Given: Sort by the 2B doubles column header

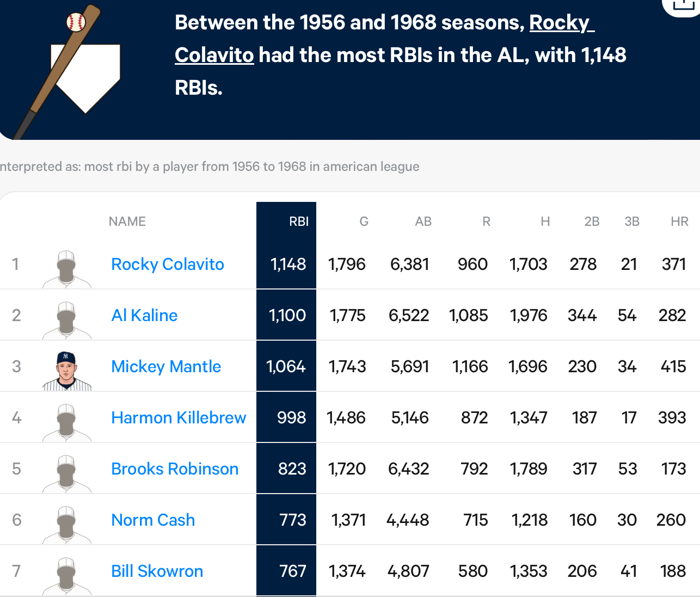Looking at the screenshot, I should point(592,221).
